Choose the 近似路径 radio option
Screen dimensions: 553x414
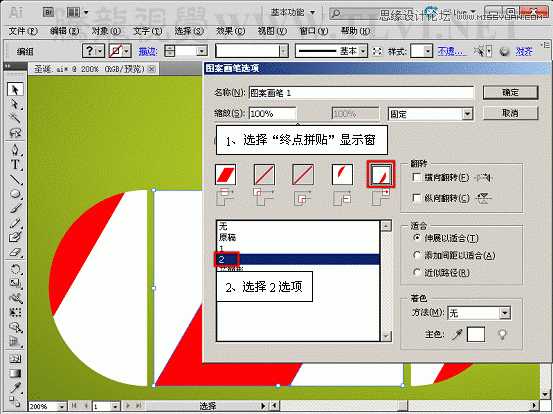(417, 273)
